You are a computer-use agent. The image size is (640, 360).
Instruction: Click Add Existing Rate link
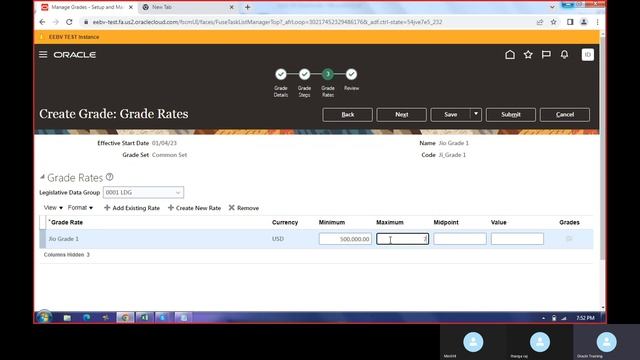click(136, 208)
